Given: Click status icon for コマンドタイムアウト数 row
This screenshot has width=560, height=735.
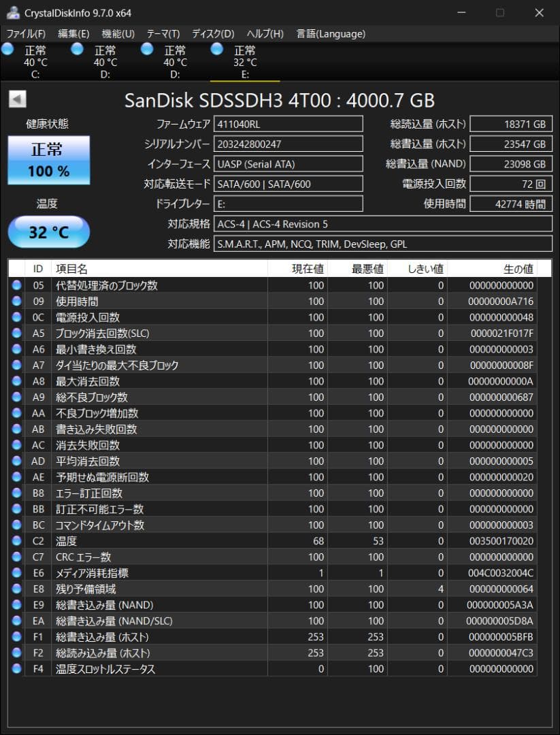Looking at the screenshot, I should [x=17, y=525].
